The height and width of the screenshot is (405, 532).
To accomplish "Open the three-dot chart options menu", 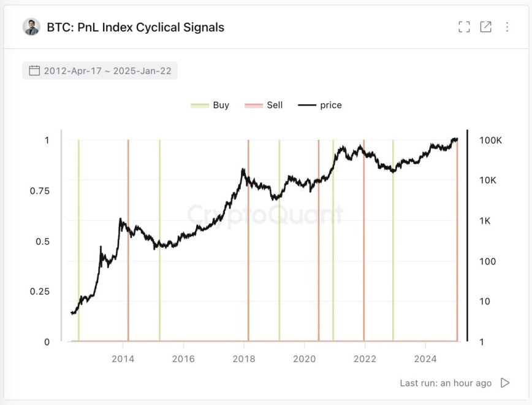I will 506,26.
